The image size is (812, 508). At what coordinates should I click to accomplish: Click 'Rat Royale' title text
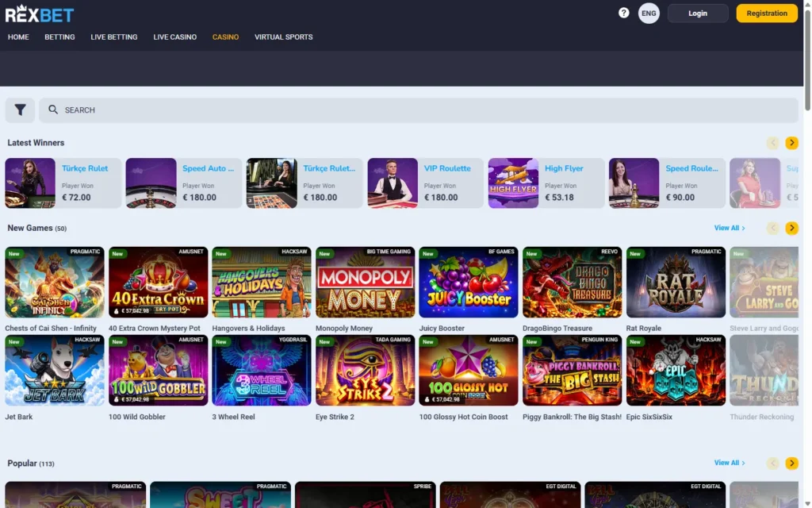644,328
